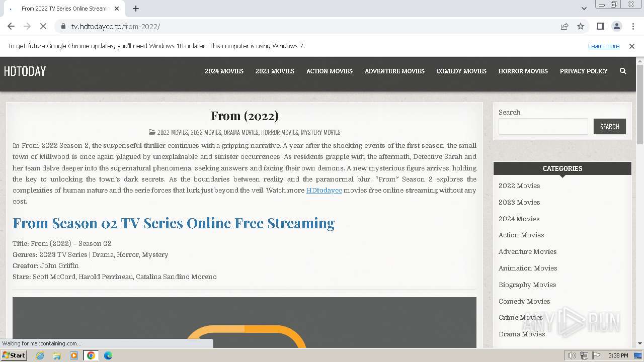
Task: Open Drama Movies sidebar category
Action: [522, 334]
